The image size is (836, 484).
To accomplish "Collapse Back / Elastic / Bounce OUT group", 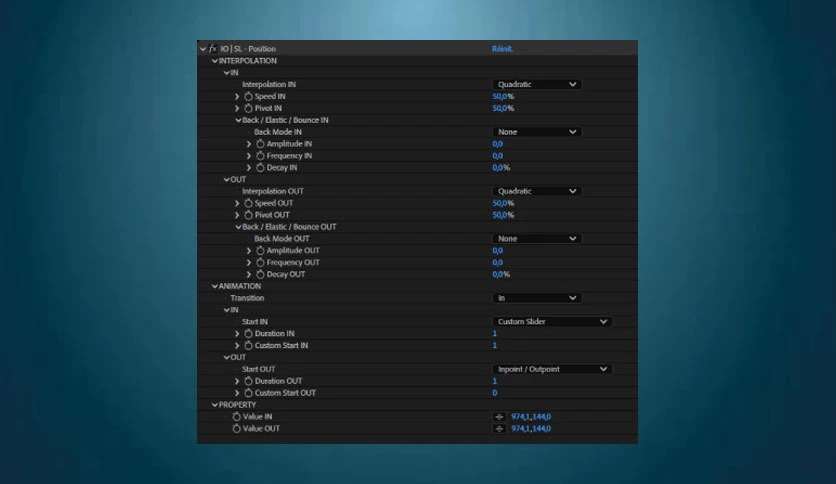I will (238, 227).
